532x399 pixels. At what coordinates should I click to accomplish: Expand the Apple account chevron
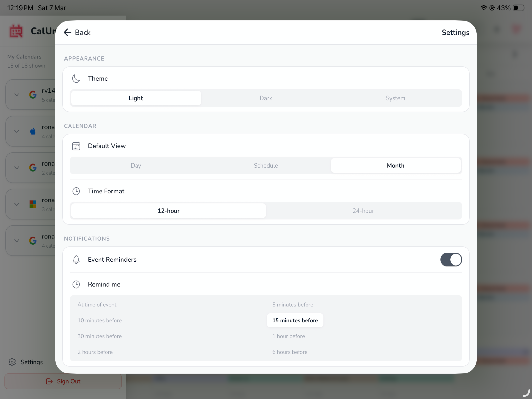click(17, 131)
